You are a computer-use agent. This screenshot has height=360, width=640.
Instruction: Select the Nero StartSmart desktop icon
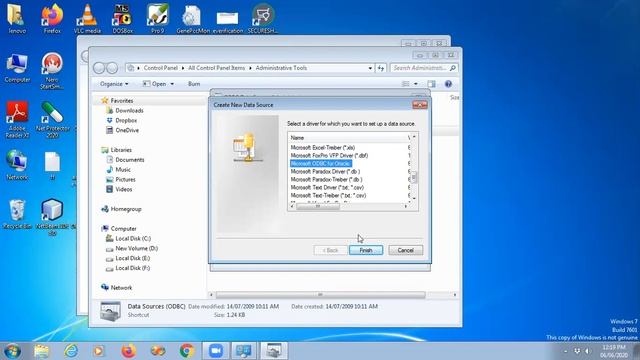(x=52, y=70)
